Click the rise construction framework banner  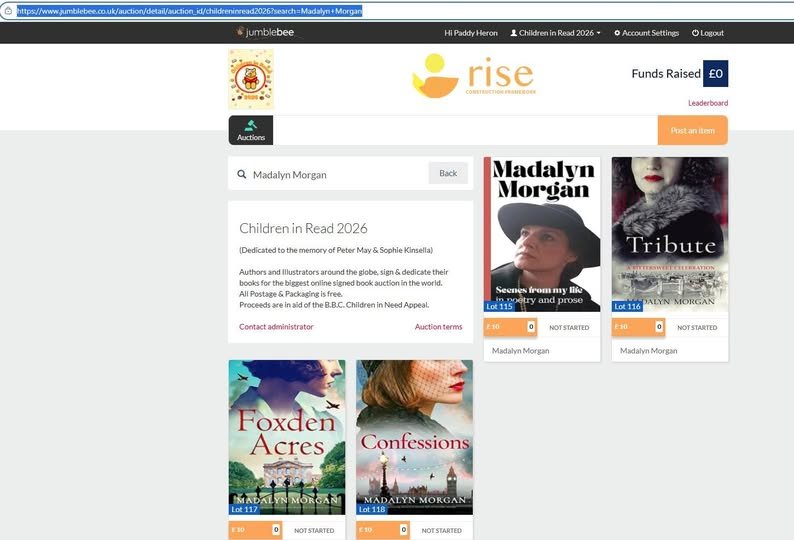[474, 75]
